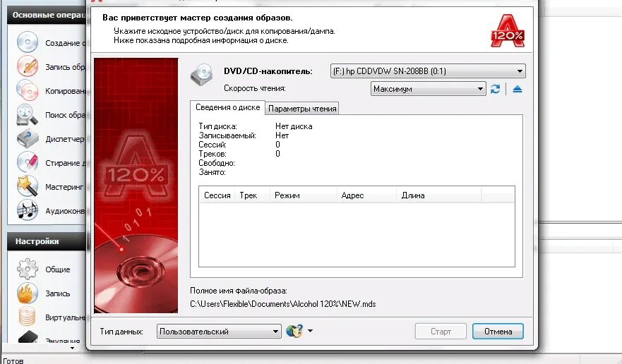622x364 pixels.
Task: Click the image file path NEW.mds
Action: tap(283, 304)
